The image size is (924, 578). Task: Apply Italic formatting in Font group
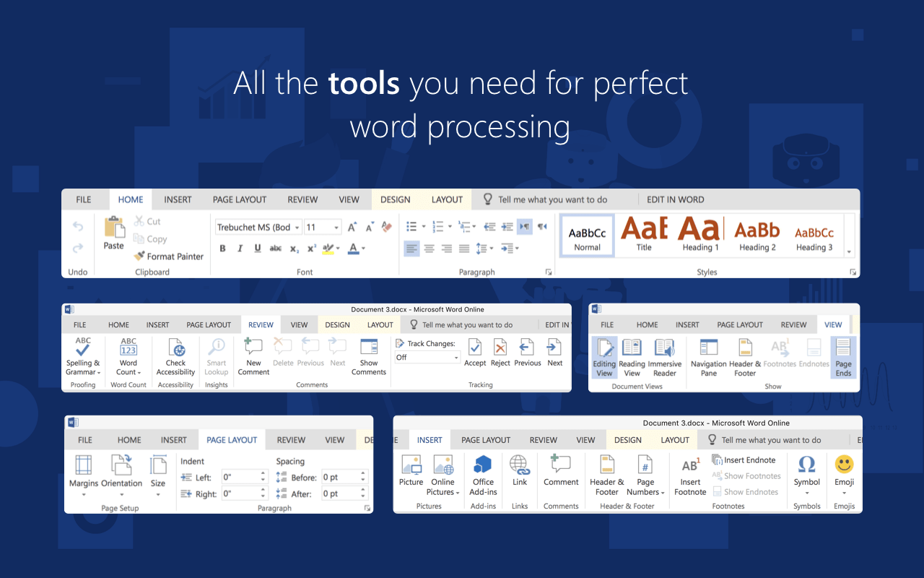pos(240,249)
